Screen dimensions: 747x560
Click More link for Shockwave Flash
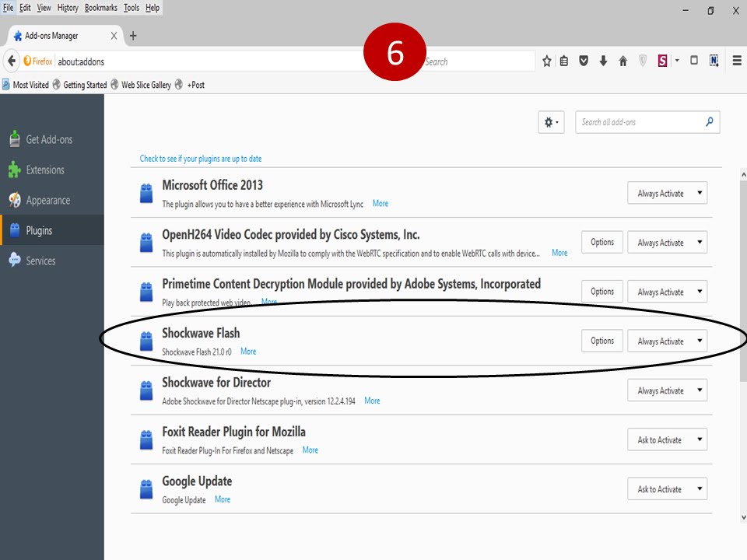coord(248,352)
